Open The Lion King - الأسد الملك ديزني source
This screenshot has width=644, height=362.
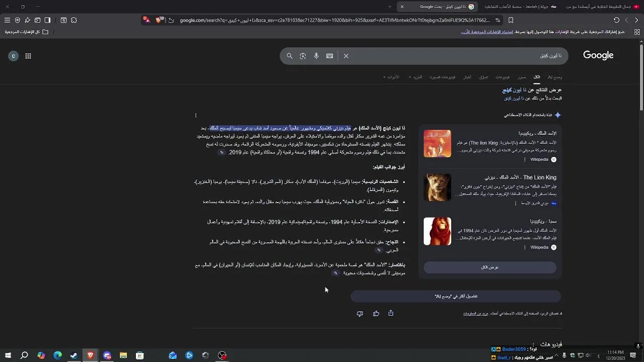(520, 177)
